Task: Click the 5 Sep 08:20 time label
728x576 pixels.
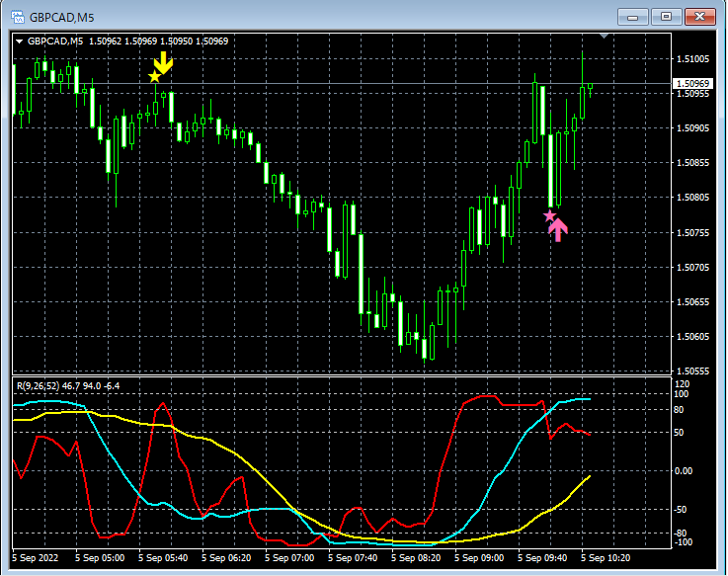Action: click(416, 558)
